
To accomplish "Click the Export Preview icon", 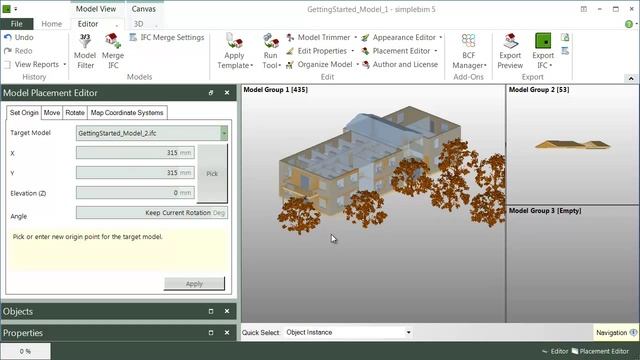I will (x=510, y=41).
